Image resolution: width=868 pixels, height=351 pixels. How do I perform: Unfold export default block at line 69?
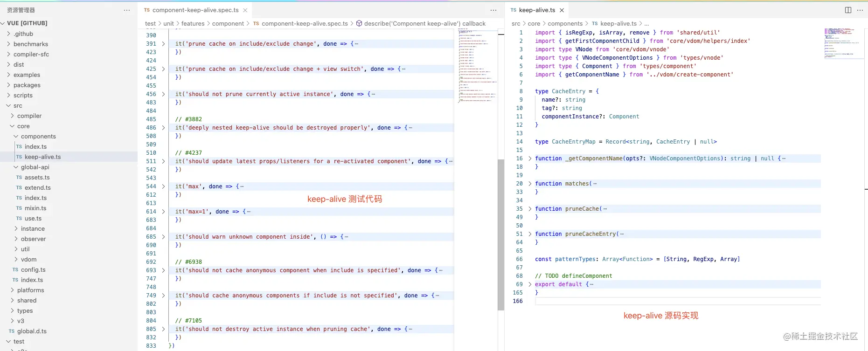pyautogui.click(x=530, y=284)
